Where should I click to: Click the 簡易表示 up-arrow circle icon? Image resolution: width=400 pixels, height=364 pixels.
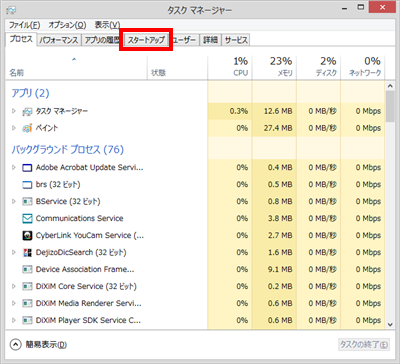[15, 345]
